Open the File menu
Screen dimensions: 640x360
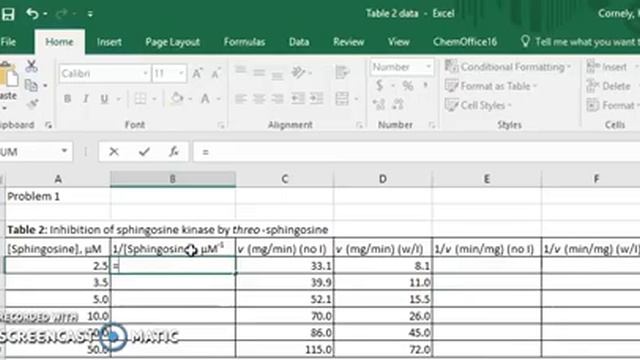pyautogui.click(x=8, y=42)
